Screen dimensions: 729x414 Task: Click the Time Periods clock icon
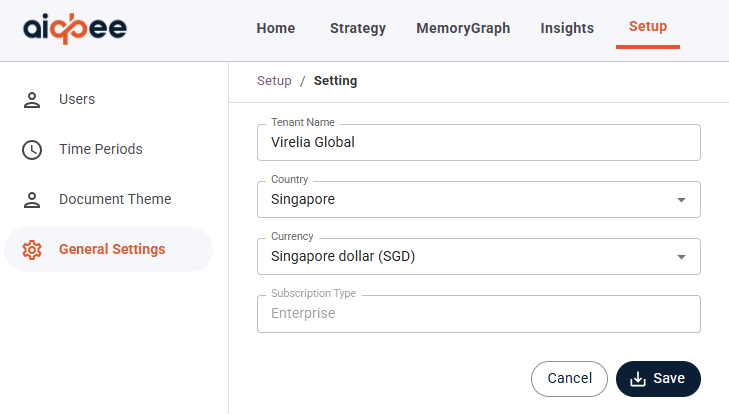pos(32,149)
